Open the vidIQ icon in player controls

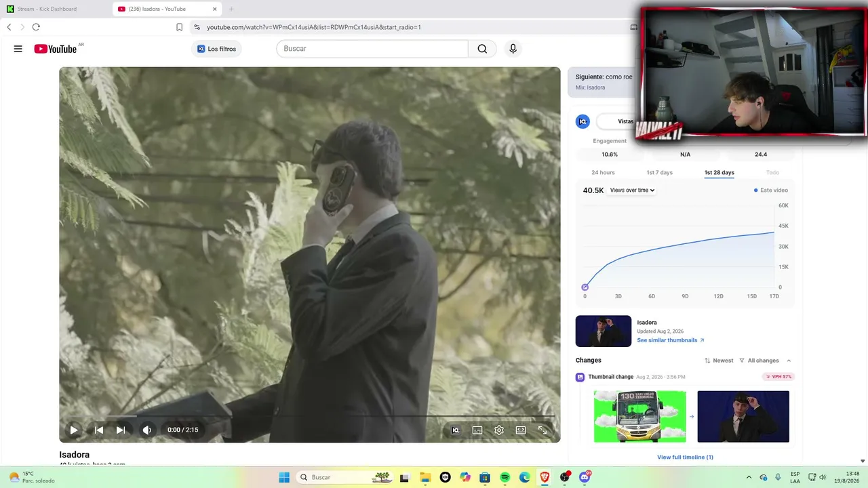(x=456, y=430)
